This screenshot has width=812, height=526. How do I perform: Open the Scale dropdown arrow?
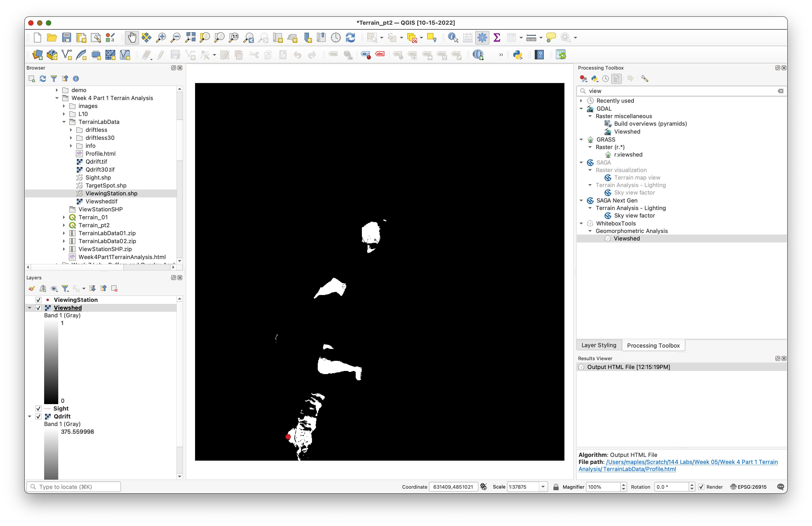[x=543, y=487]
